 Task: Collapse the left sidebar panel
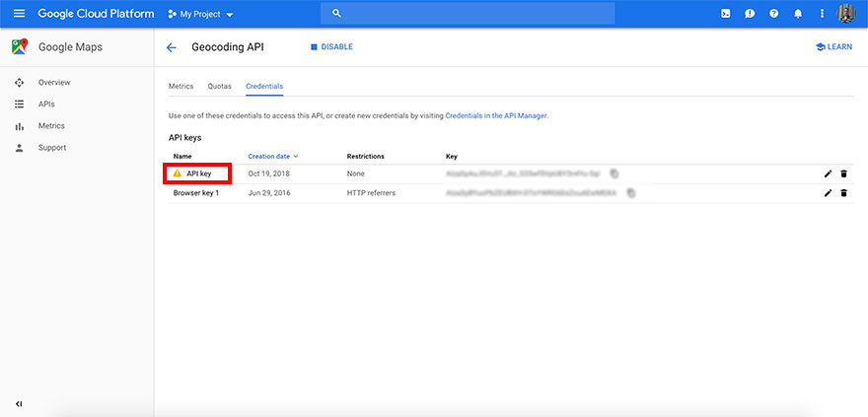point(19,404)
